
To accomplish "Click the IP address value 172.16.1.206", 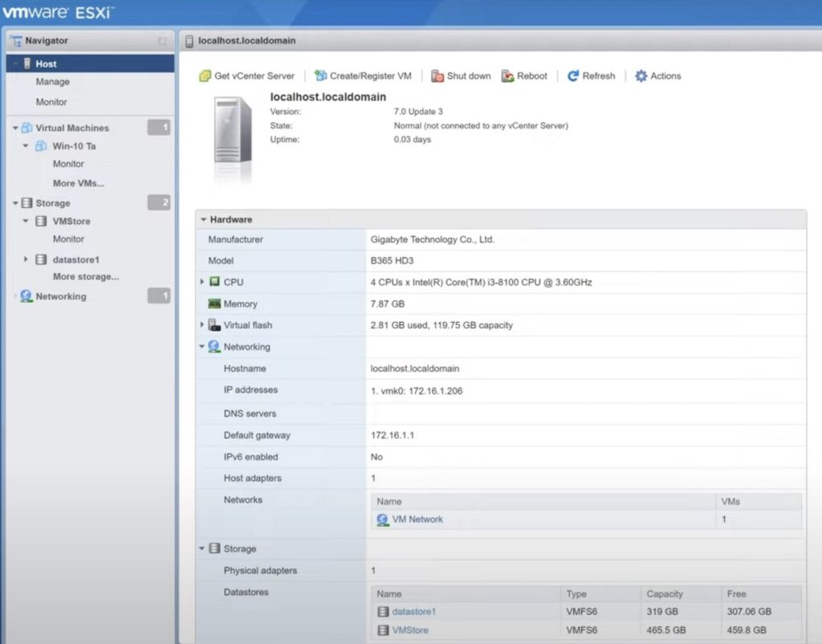I will [434, 391].
